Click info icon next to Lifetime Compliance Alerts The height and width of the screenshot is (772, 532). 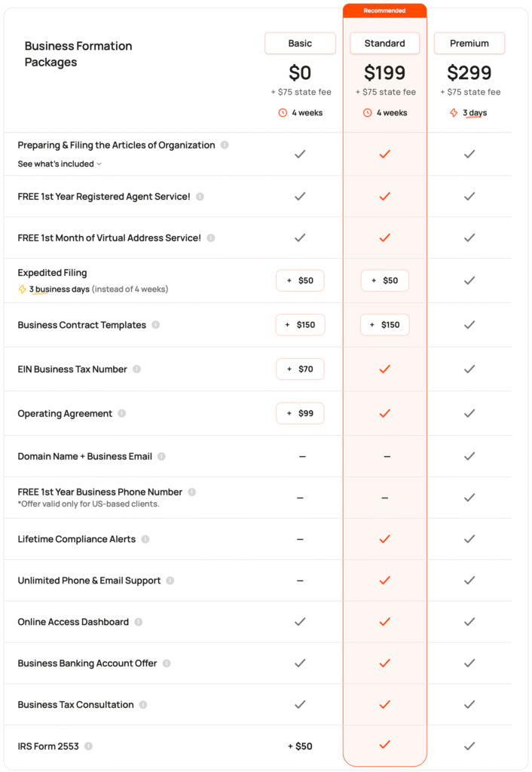145,539
